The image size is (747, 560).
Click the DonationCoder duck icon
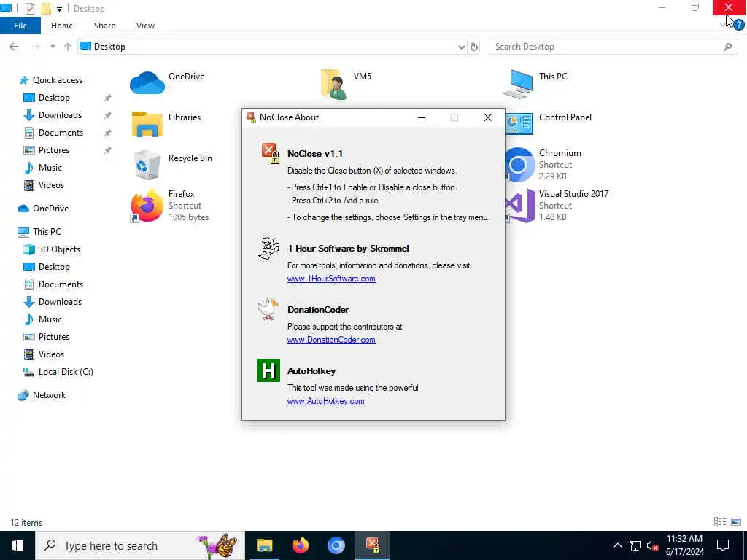tap(268, 309)
